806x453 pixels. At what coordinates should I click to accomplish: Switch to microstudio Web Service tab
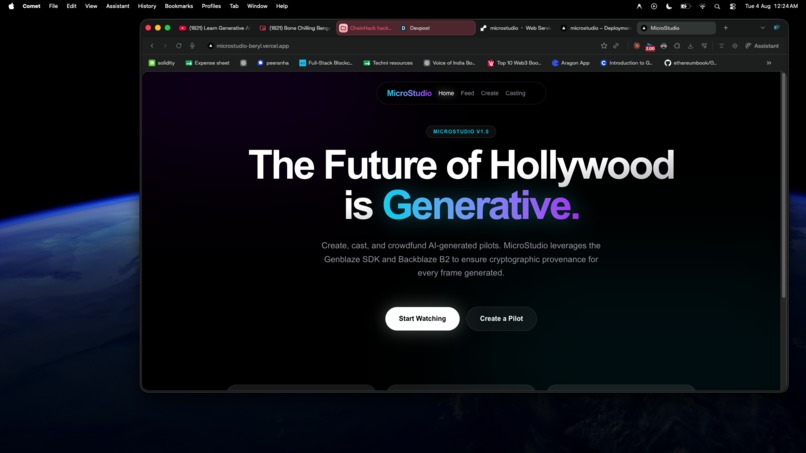(516, 28)
